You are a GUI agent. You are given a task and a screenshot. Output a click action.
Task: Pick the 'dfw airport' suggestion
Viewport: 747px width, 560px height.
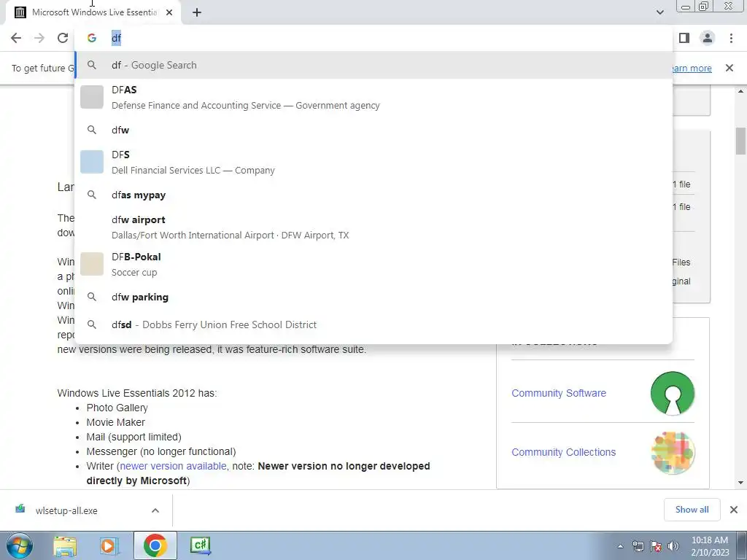374,227
